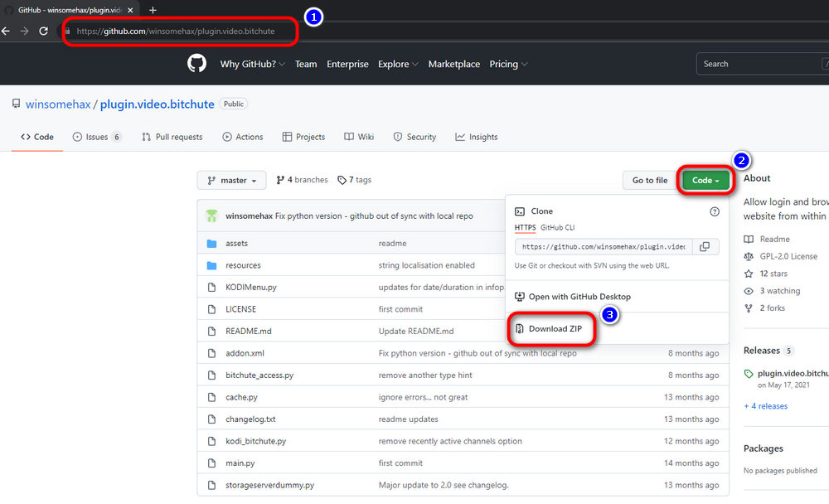829x504 pixels.
Task: Switch to the Security tab
Action: click(x=415, y=137)
